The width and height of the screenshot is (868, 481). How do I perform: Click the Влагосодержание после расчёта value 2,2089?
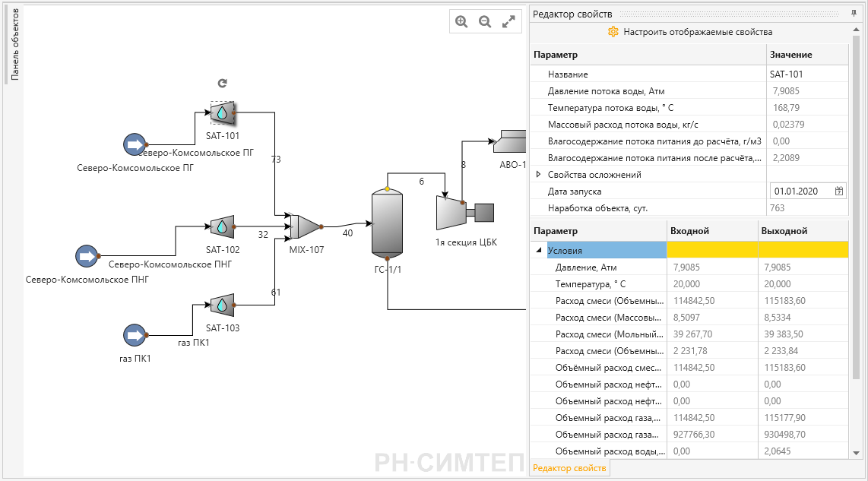786,158
